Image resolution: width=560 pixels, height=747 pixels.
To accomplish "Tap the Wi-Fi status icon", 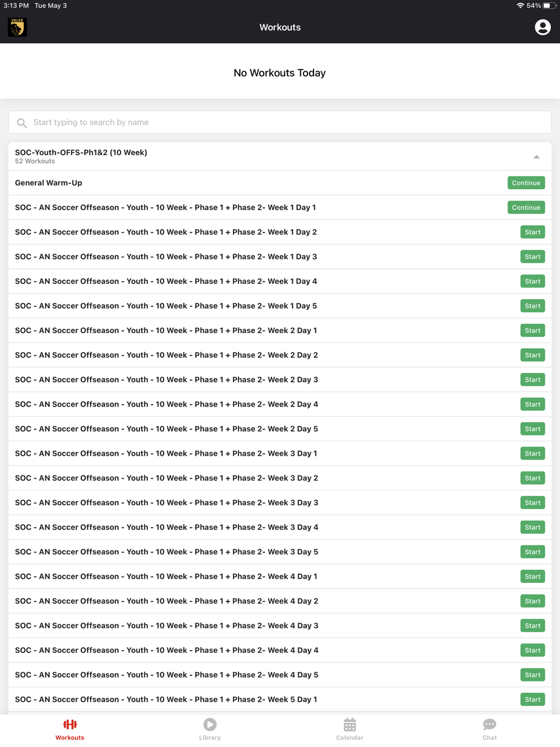I will tap(520, 6).
